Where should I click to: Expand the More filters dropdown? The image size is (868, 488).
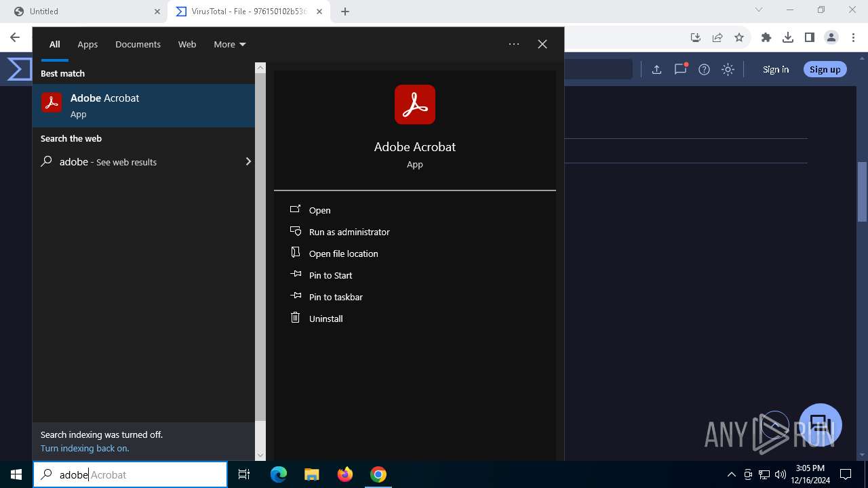(x=230, y=44)
